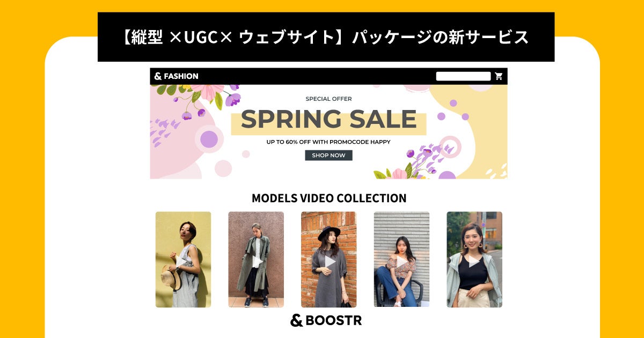Play the video of model in green coat
The width and height of the screenshot is (644, 338).
[257, 261]
